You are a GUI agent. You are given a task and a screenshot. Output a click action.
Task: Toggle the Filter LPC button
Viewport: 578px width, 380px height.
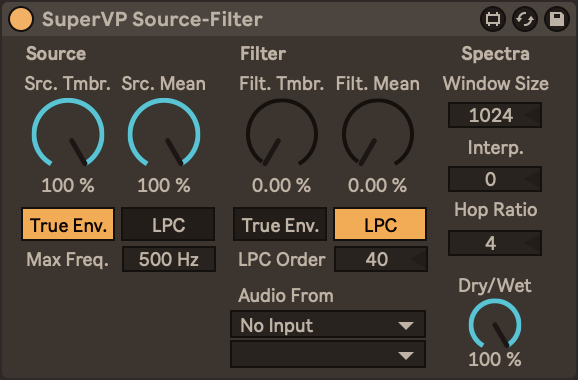[x=380, y=224]
